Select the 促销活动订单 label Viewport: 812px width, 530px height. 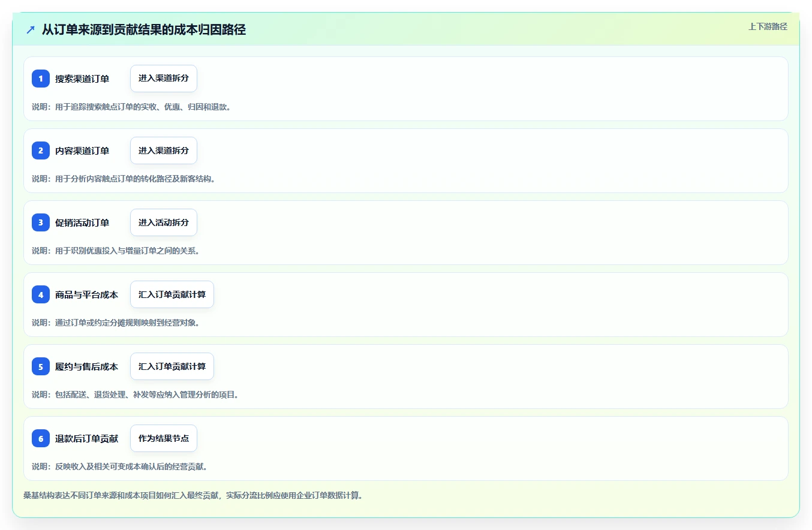[82, 222]
